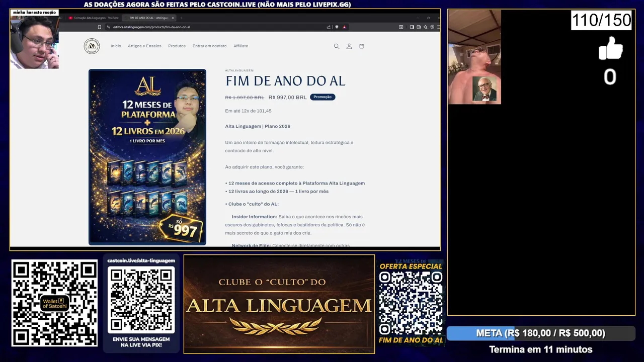This screenshot has width=644, height=362.
Task: Click the 'R$ 997,00 BRL' sale price
Action: 287,98
